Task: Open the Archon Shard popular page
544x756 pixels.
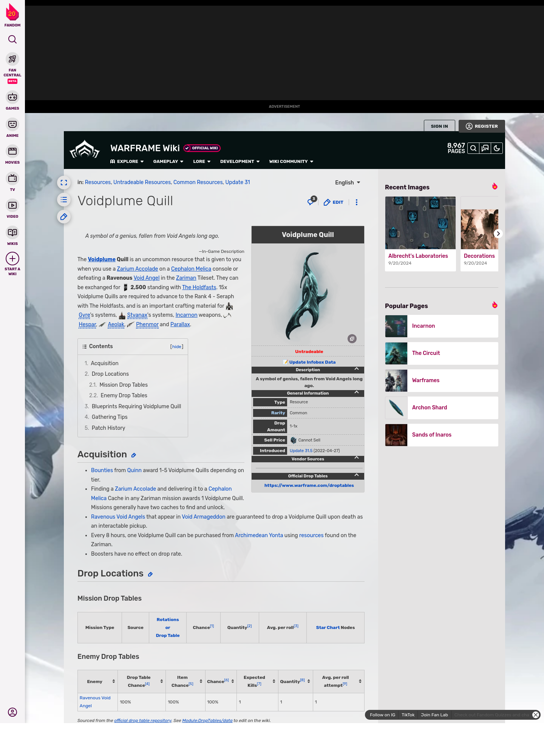Action: click(x=442, y=408)
